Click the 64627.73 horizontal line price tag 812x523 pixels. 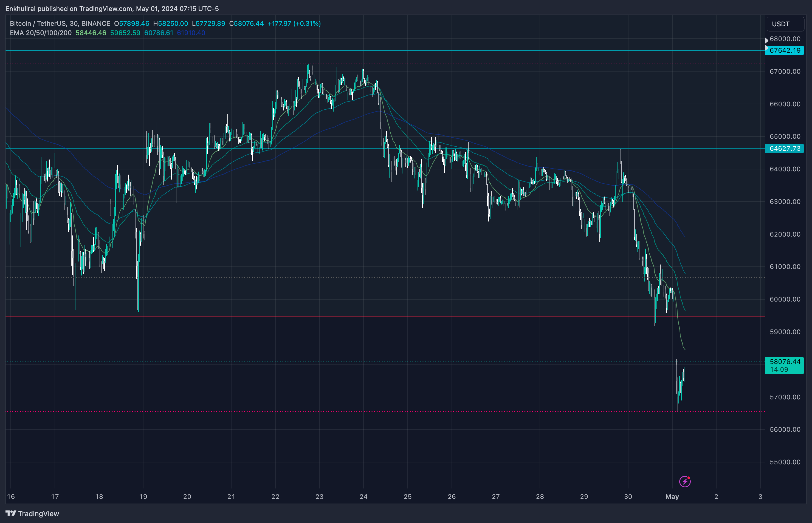[785, 149]
